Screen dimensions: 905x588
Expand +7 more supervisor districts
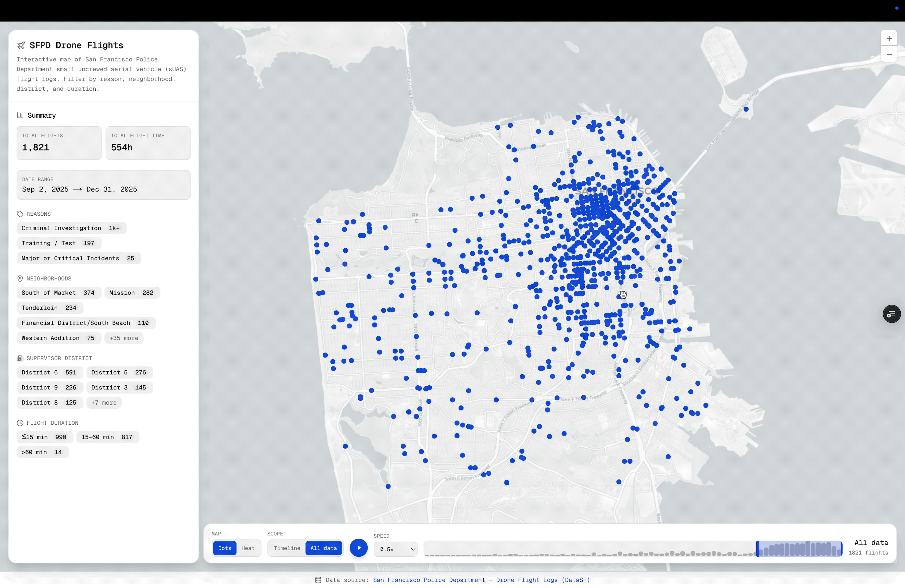coord(104,403)
